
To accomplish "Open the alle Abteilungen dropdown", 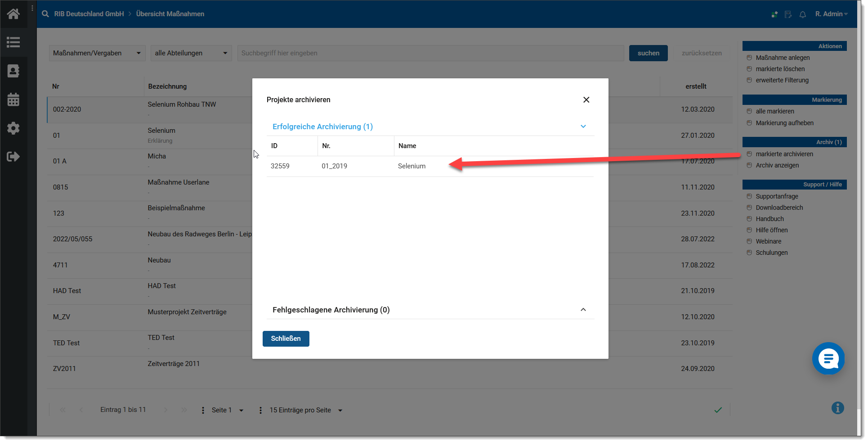I will [x=191, y=53].
